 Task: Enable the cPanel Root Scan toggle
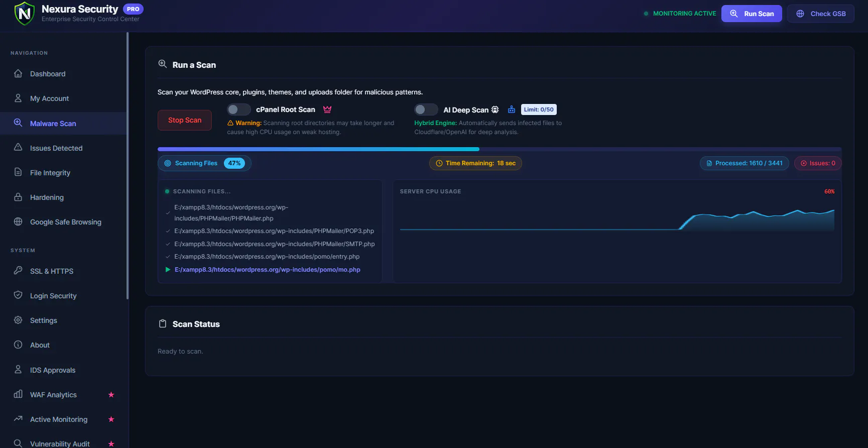(x=239, y=109)
